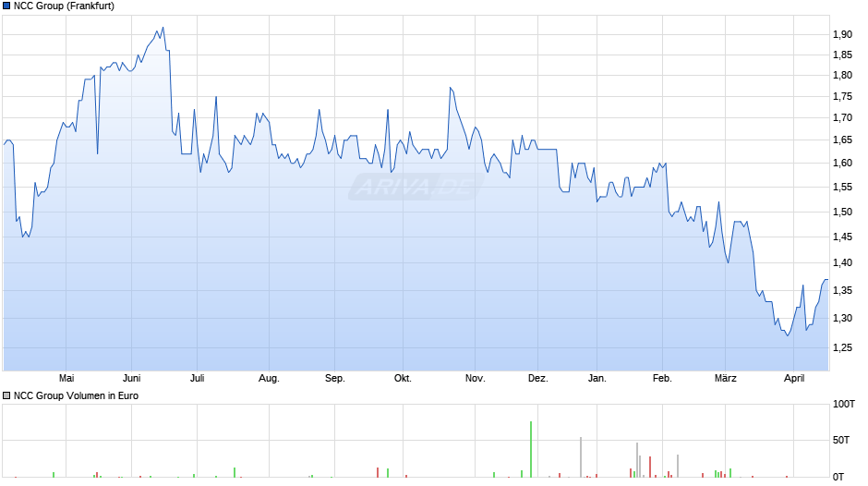Click the 'Mai' month axis label
This screenshot has width=868, height=486.
[x=66, y=378]
